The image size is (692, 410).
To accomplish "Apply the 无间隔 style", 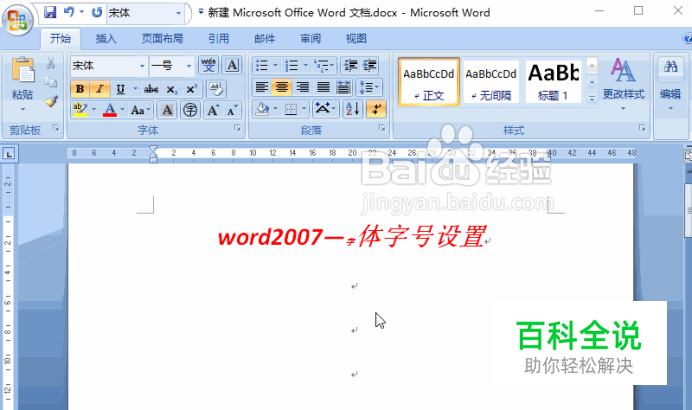I will coord(491,82).
